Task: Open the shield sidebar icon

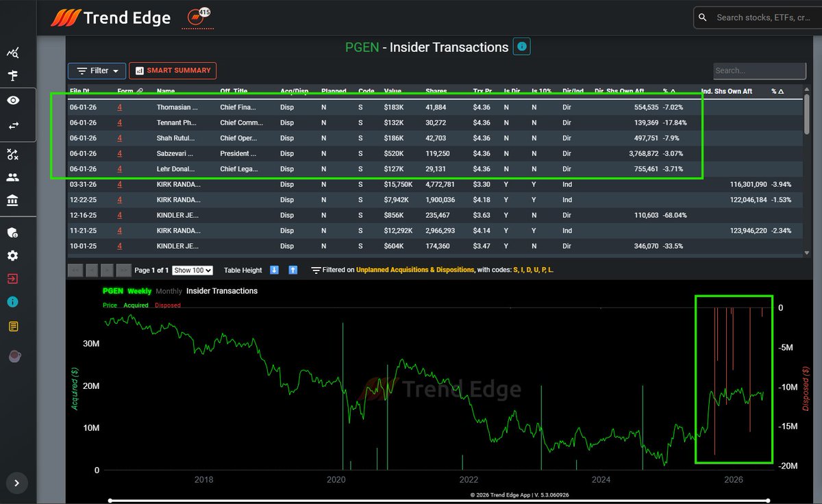Action: [x=12, y=233]
